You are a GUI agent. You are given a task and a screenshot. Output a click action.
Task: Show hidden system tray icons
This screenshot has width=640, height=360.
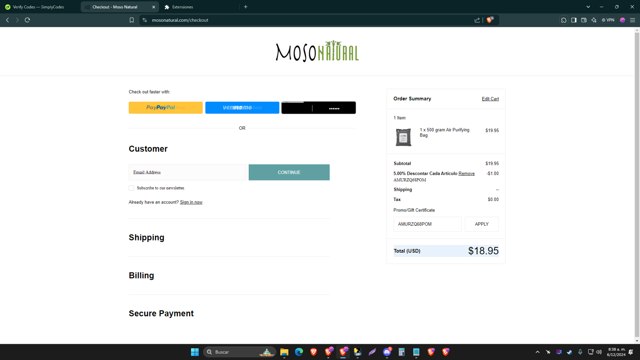(538, 352)
